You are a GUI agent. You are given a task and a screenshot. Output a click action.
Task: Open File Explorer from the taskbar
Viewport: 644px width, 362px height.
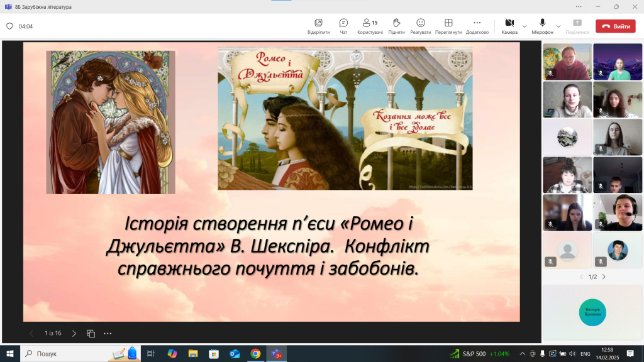pyautogui.click(x=193, y=354)
